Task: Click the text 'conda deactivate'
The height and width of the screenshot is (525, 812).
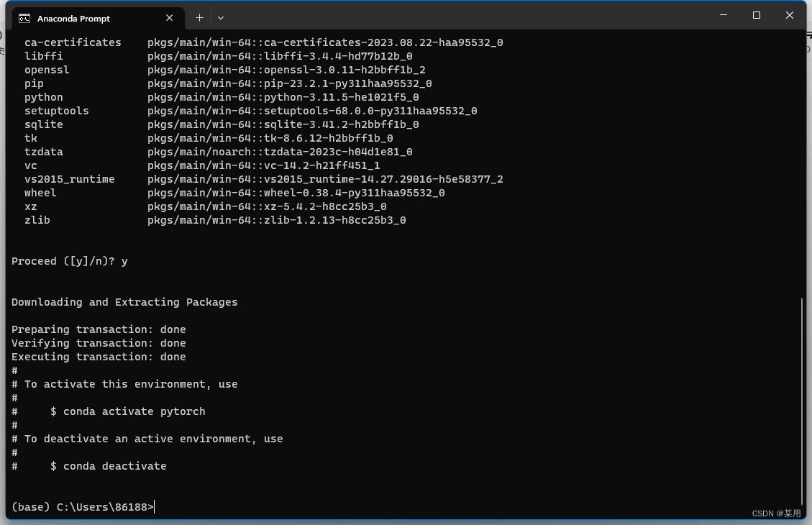Action: click(x=115, y=466)
